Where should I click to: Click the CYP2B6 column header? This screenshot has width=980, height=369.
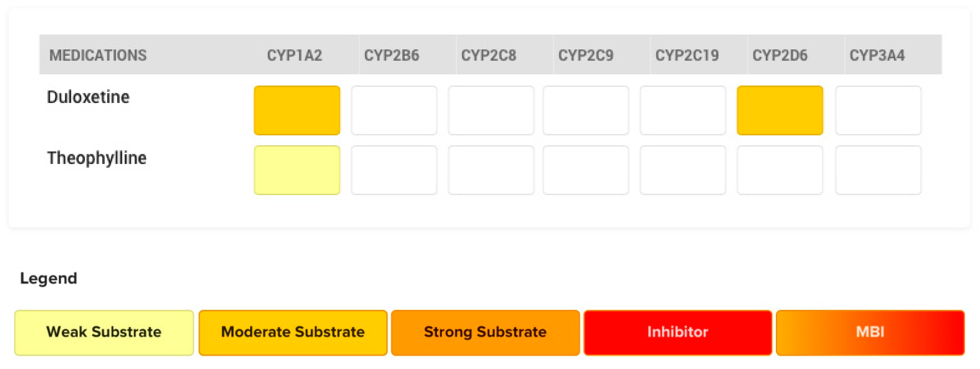pos(391,56)
